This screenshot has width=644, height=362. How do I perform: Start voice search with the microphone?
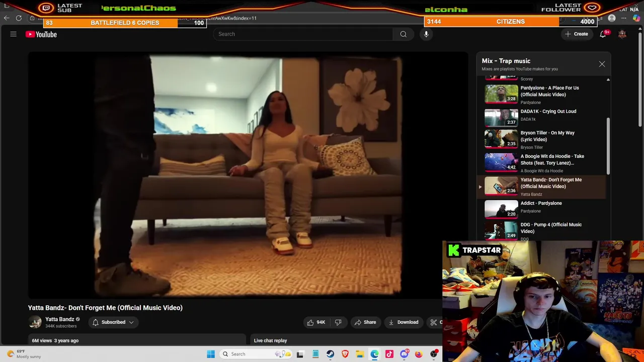pos(426,34)
